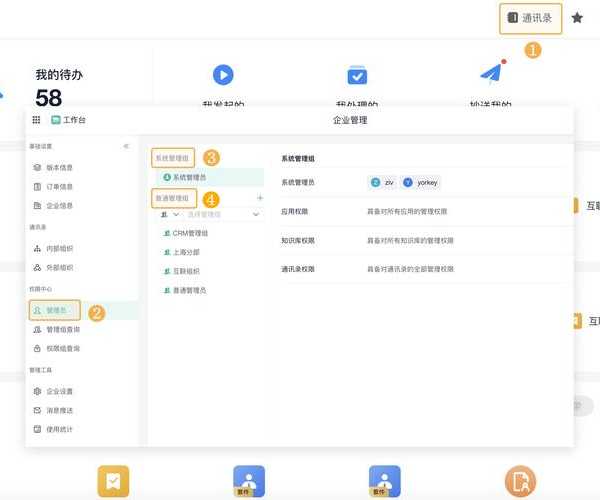The height and width of the screenshot is (500, 600).
Task: Open the 通讯录 contacts button
Action: 531,18
